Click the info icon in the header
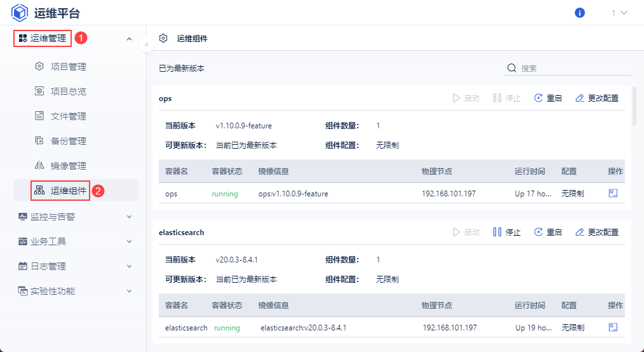644x352 pixels. pos(579,13)
